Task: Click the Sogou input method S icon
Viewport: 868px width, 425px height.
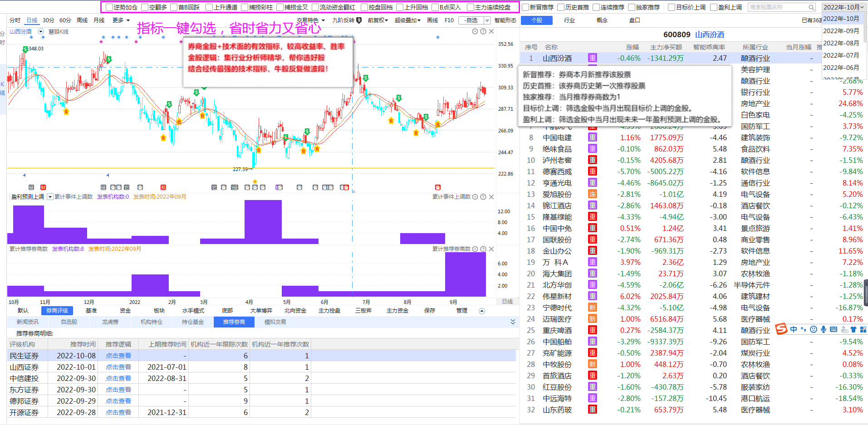Action: 781,329
